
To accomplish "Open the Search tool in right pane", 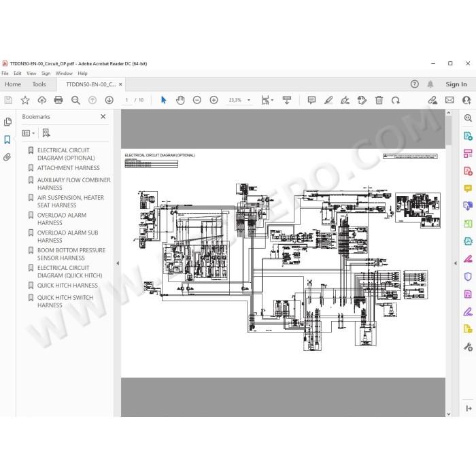I will point(468,118).
